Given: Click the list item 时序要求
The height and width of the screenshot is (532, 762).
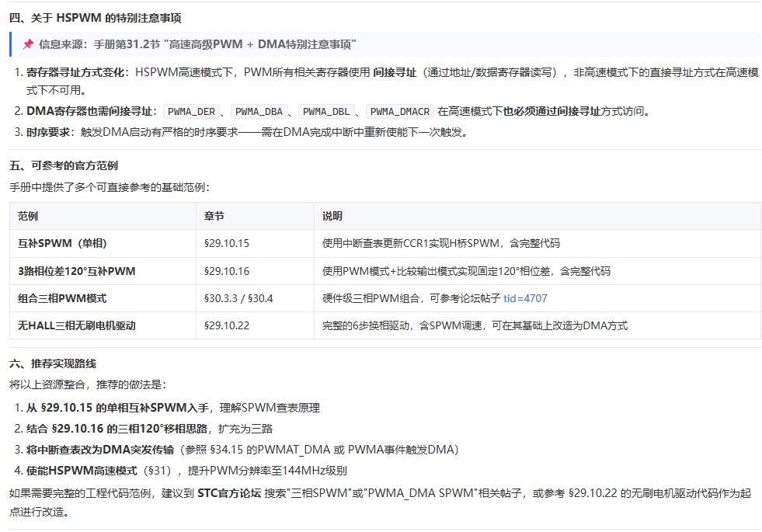Looking at the screenshot, I should [246, 132].
